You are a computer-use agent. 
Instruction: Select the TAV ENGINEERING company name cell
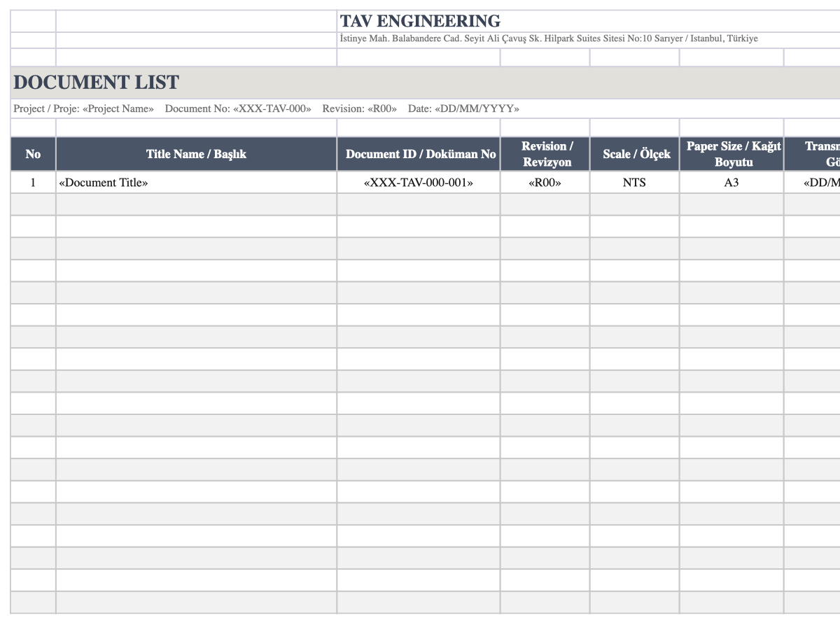(588, 21)
